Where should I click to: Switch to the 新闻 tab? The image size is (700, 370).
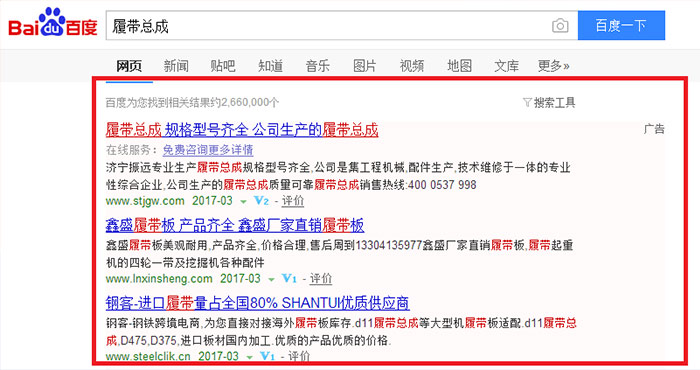176,66
